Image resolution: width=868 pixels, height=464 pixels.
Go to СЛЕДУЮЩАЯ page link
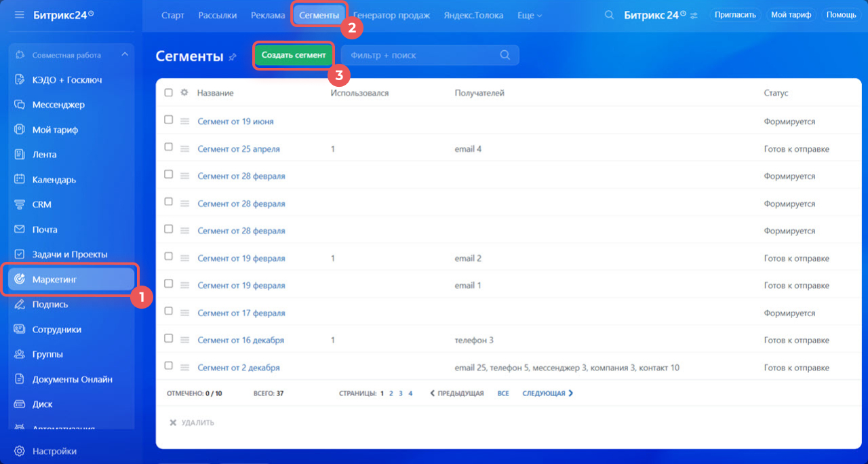click(x=548, y=393)
